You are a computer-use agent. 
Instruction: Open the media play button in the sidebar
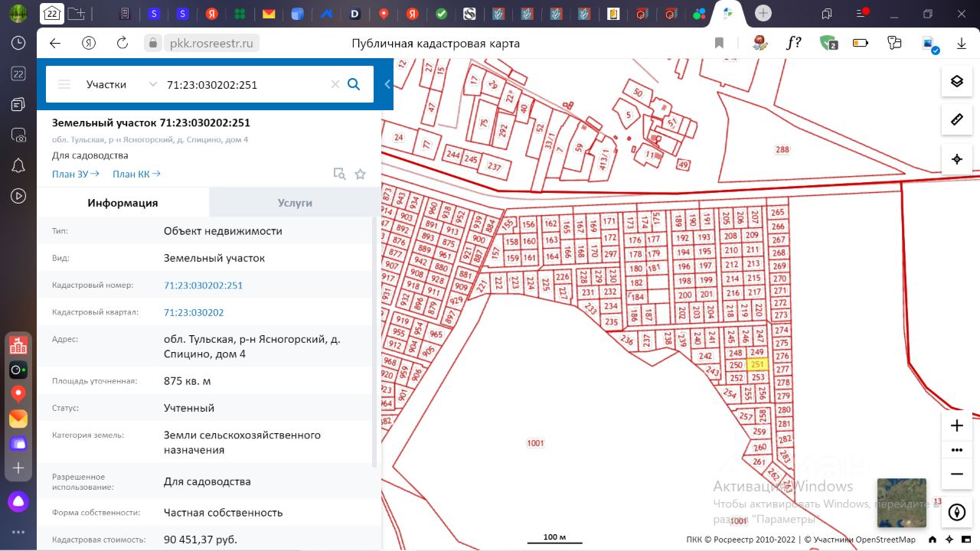[18, 196]
